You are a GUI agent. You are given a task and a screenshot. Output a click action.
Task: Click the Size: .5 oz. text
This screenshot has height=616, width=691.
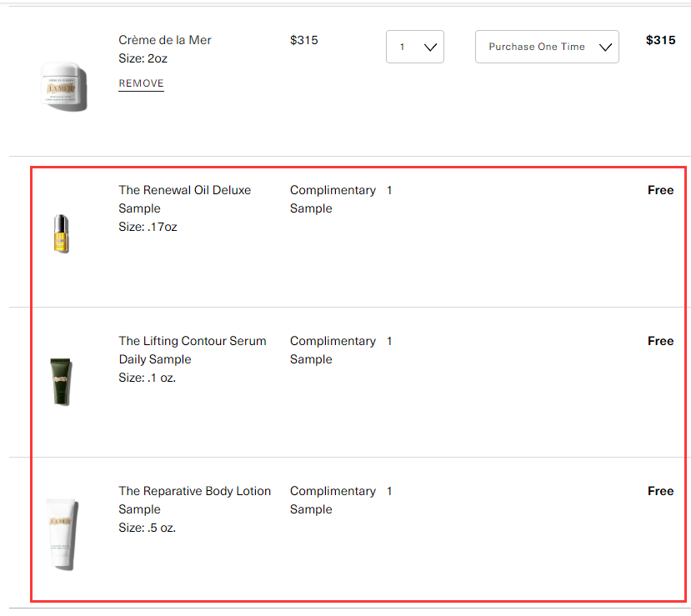(x=147, y=528)
